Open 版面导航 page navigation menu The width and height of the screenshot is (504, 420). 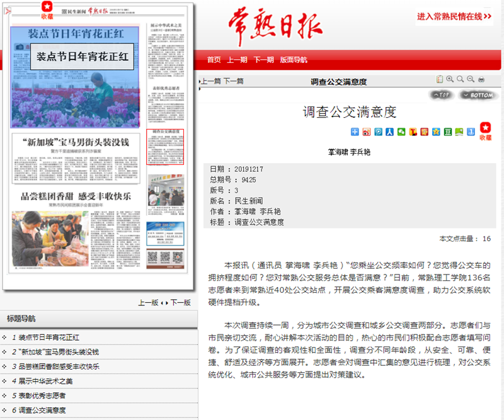(294, 60)
